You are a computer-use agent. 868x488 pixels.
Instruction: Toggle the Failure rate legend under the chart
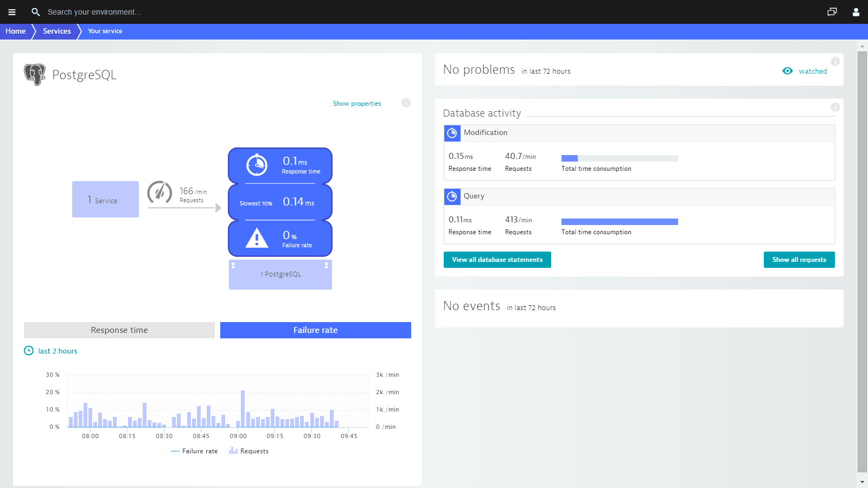[x=194, y=451]
